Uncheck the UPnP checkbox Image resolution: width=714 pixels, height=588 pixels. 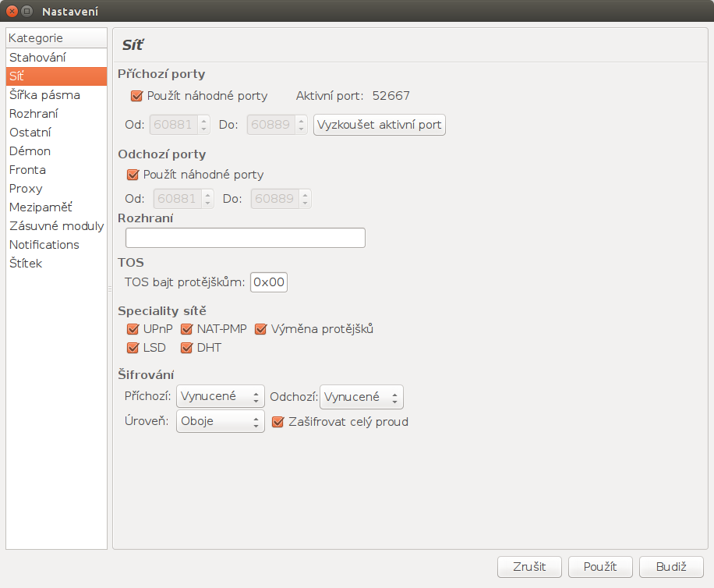[x=133, y=329]
